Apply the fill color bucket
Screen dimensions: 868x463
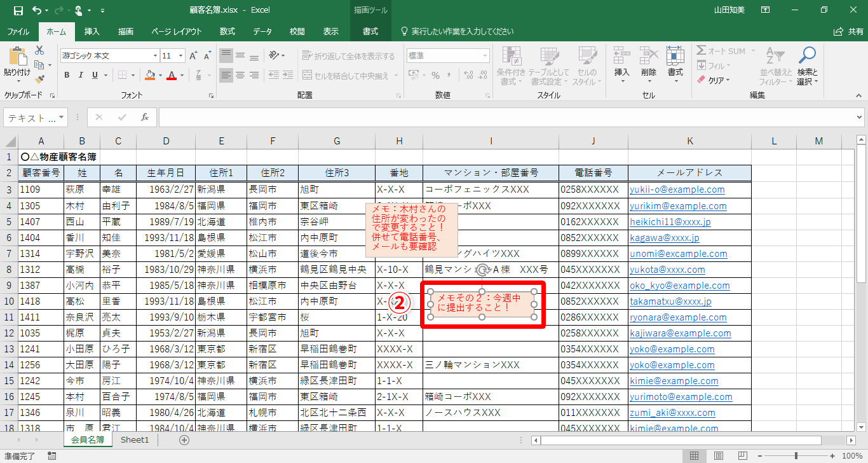pos(149,75)
